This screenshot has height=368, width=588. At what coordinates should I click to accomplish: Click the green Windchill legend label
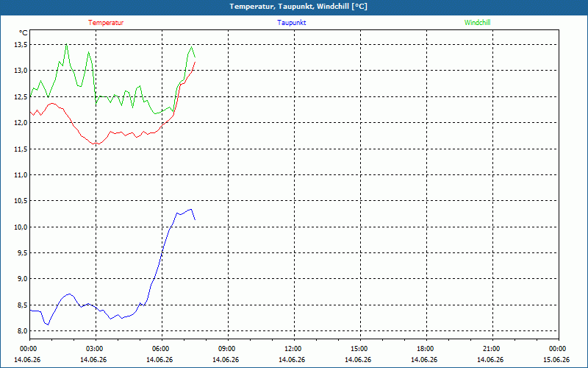coord(477,23)
